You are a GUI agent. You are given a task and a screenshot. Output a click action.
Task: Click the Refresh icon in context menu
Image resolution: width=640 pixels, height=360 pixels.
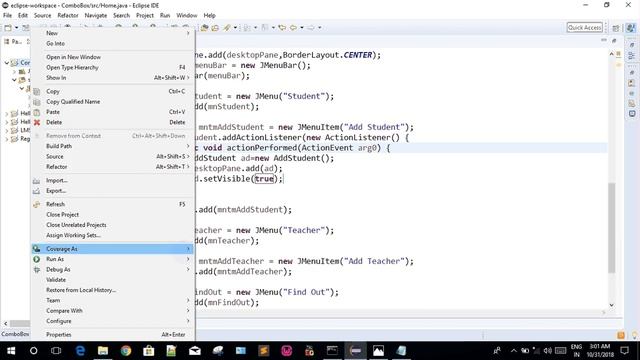tap(37, 204)
